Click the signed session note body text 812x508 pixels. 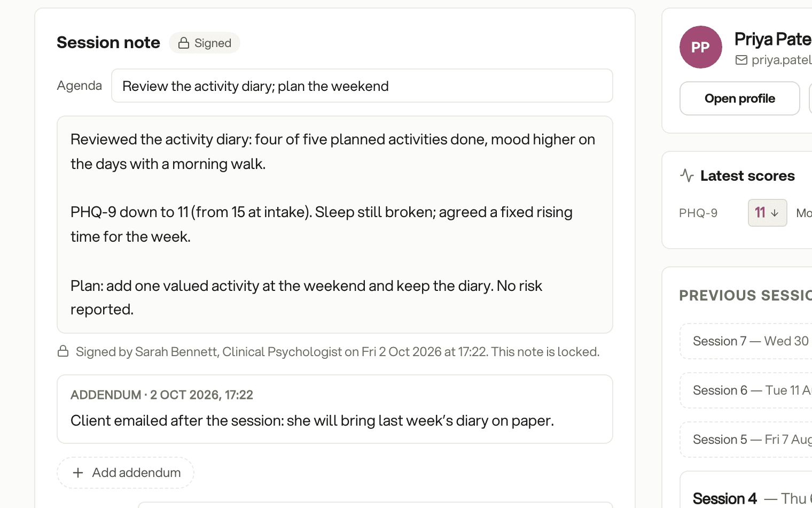click(335, 225)
